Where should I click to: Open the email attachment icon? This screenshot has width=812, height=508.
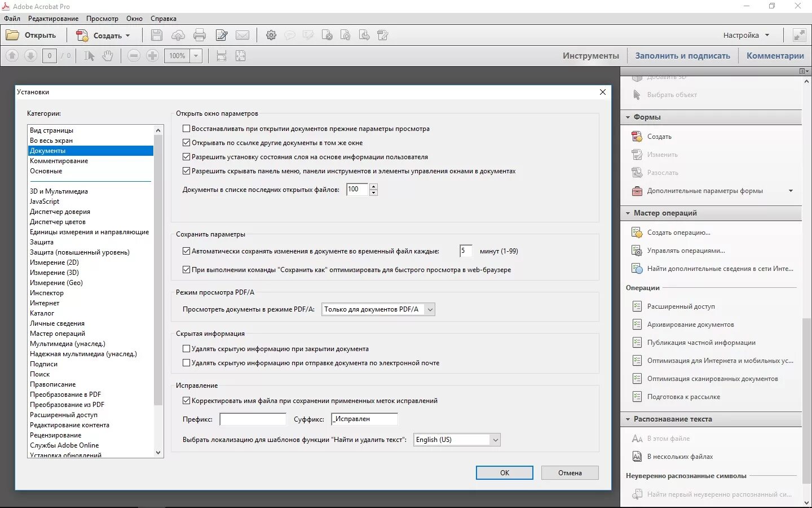(x=243, y=35)
